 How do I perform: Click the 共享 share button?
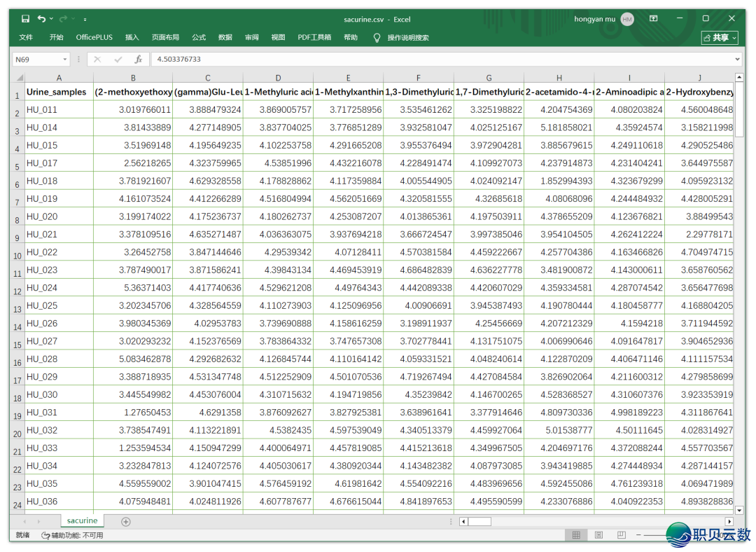click(719, 38)
